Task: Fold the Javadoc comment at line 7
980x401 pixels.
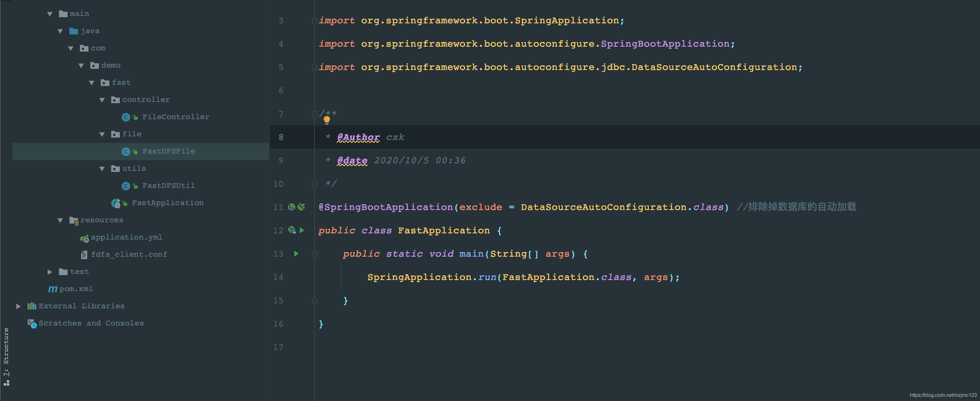Action: (315, 114)
